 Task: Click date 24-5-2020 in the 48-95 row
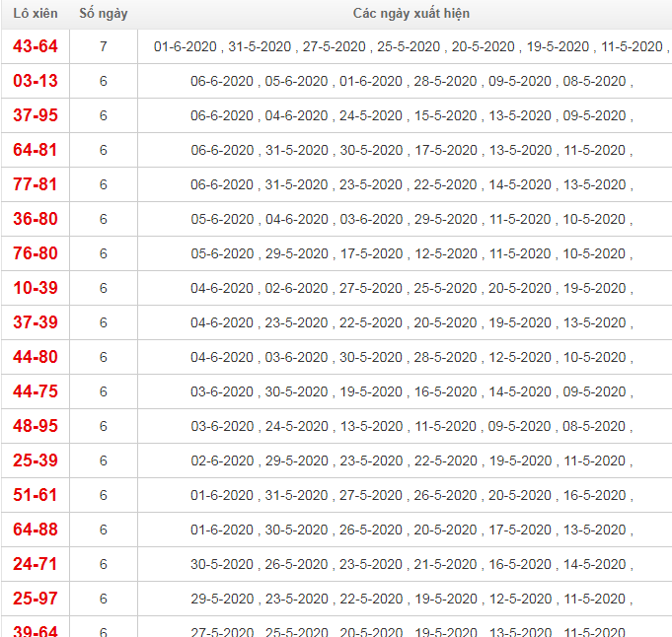pyautogui.click(x=297, y=426)
